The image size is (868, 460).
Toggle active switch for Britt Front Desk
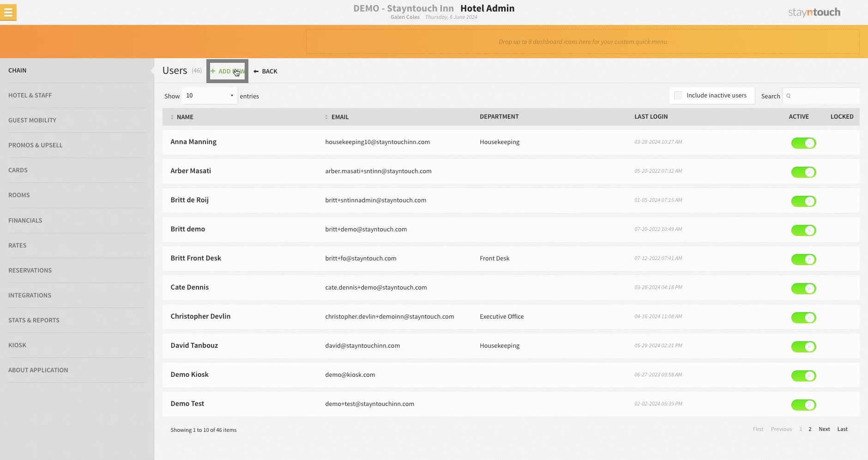coord(803,260)
